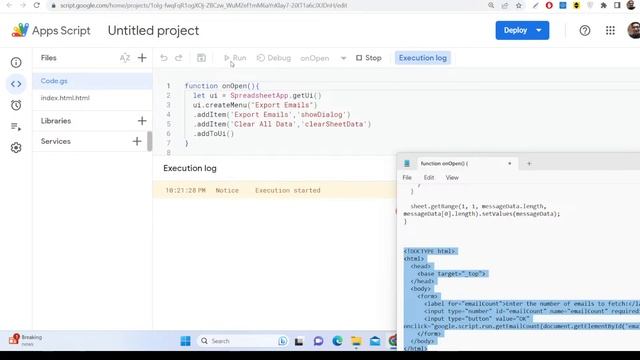
Task: Open the browser Extensions puzzle icon
Action: [x=603, y=5]
